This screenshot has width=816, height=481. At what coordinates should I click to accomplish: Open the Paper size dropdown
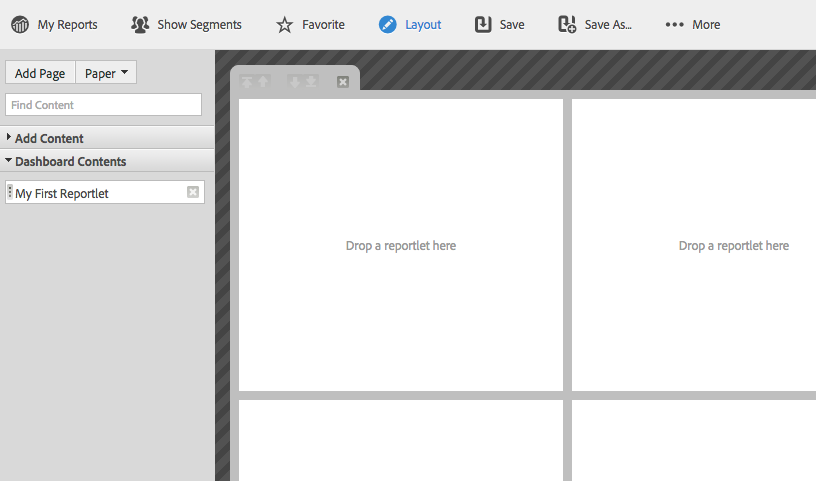(x=106, y=73)
